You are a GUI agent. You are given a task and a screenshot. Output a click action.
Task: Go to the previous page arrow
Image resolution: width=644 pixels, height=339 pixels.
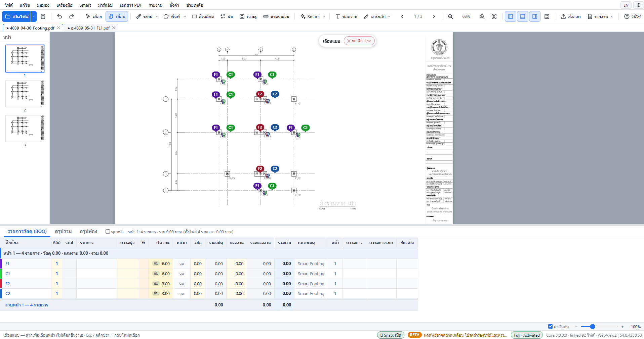pyautogui.click(x=402, y=16)
